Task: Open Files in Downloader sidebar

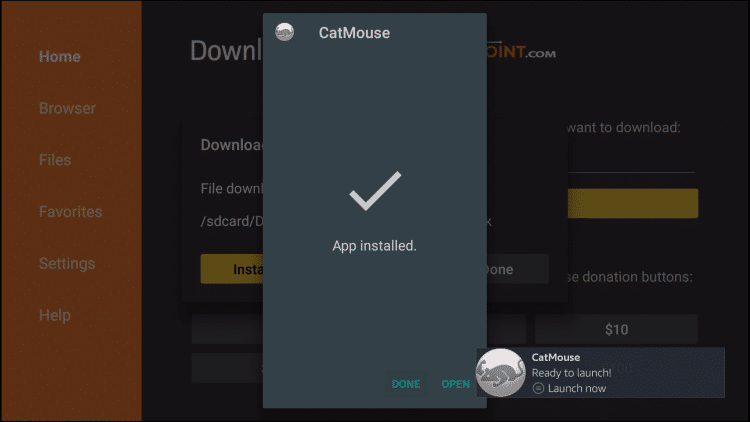Action: (55, 160)
